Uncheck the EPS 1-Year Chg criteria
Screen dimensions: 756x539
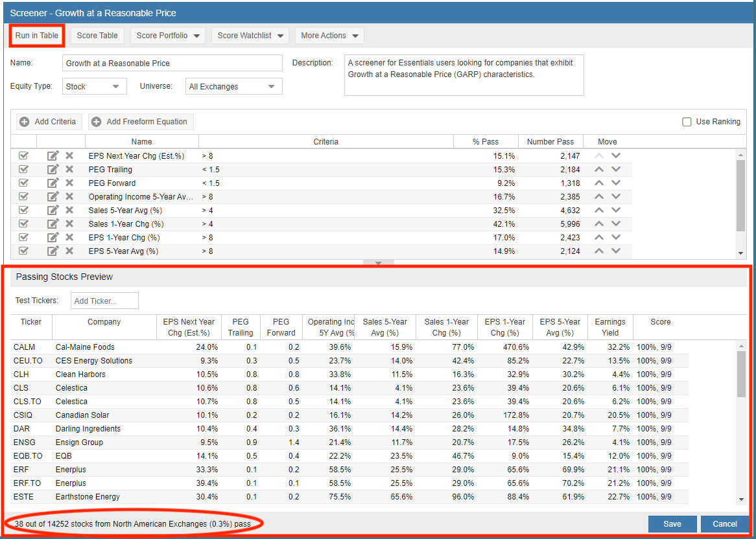point(23,238)
